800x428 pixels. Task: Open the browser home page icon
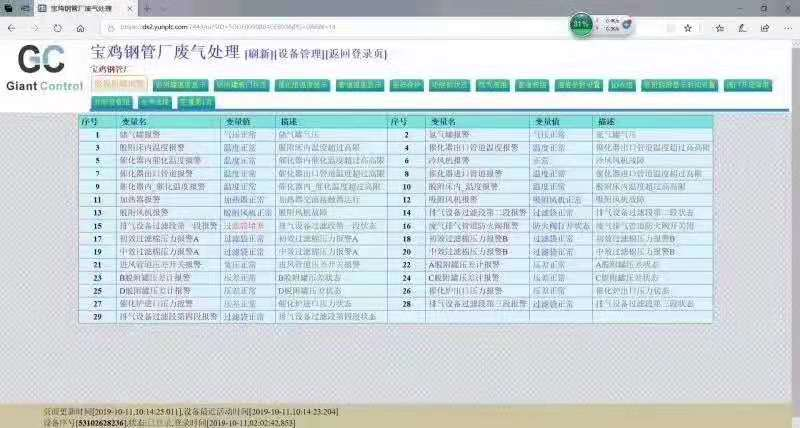[81, 28]
